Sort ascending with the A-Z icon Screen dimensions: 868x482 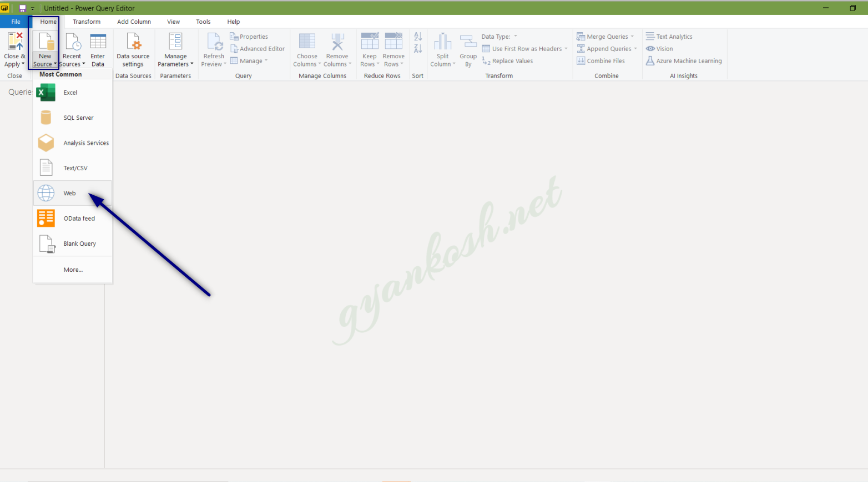click(418, 37)
